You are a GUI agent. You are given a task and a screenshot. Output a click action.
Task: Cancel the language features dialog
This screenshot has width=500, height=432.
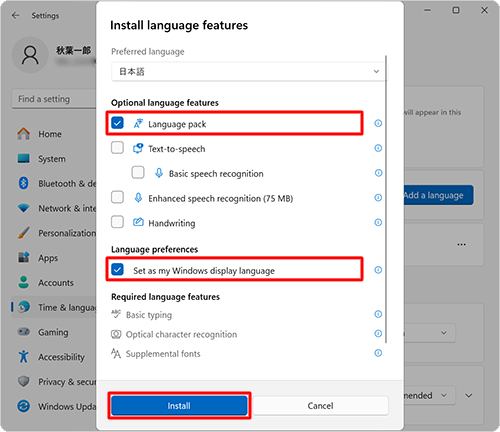pos(321,406)
